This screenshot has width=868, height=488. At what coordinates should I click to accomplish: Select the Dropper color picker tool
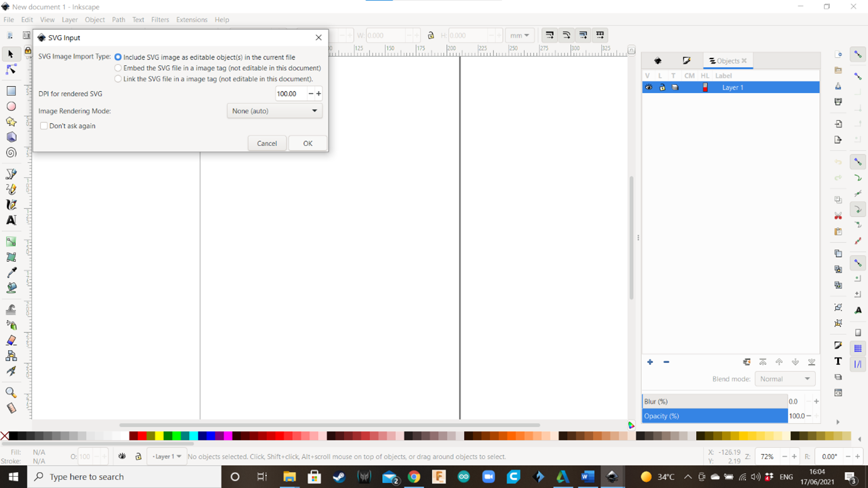click(11, 272)
